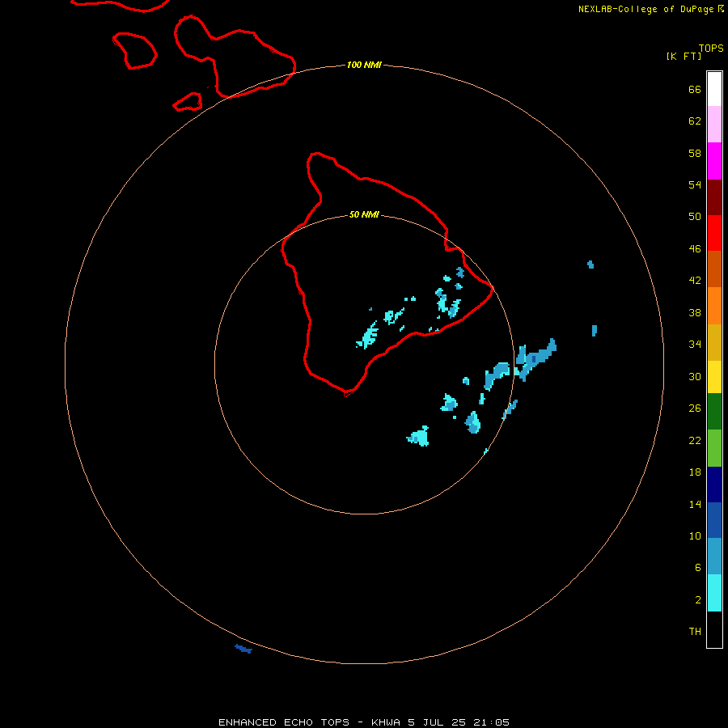Viewport: 728px width, 728px height.
Task: Click the navy 22 kft legend swatch
Action: [714, 485]
